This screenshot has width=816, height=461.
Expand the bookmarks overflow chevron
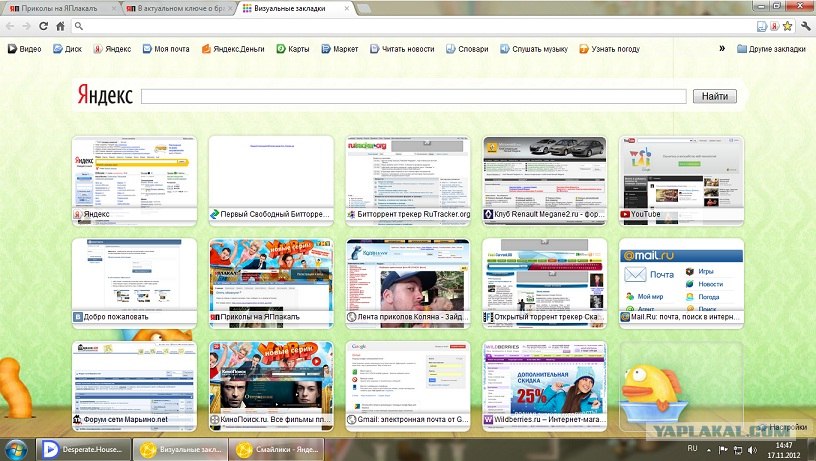click(722, 48)
